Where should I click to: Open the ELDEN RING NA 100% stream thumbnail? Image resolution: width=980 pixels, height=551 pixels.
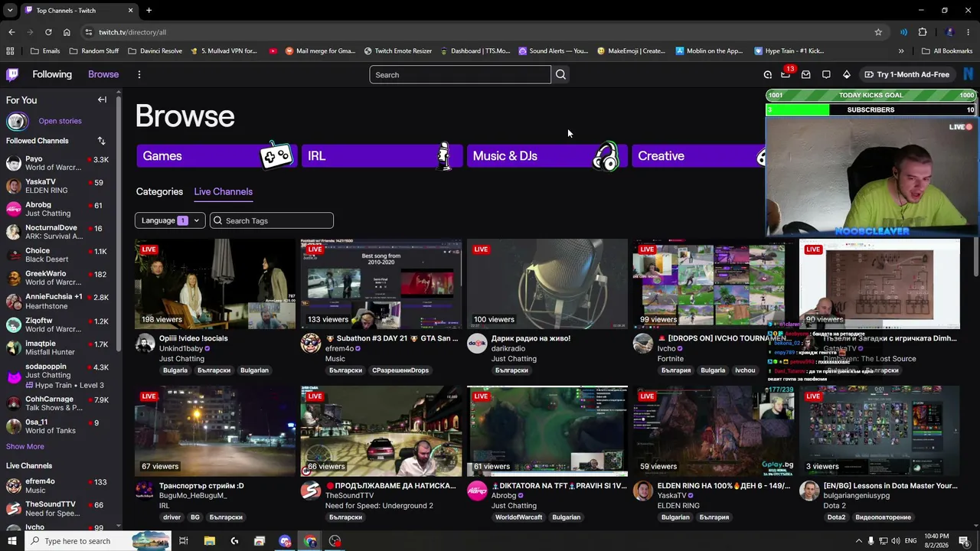tap(714, 431)
